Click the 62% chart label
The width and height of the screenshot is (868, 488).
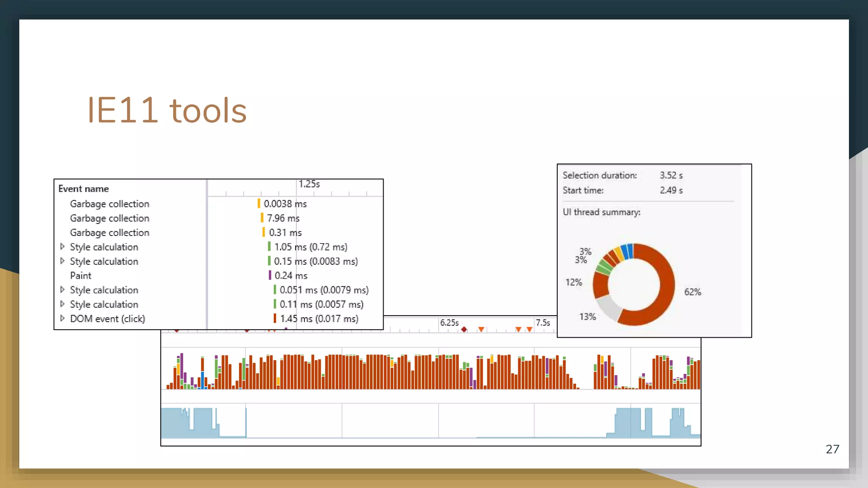(x=693, y=292)
